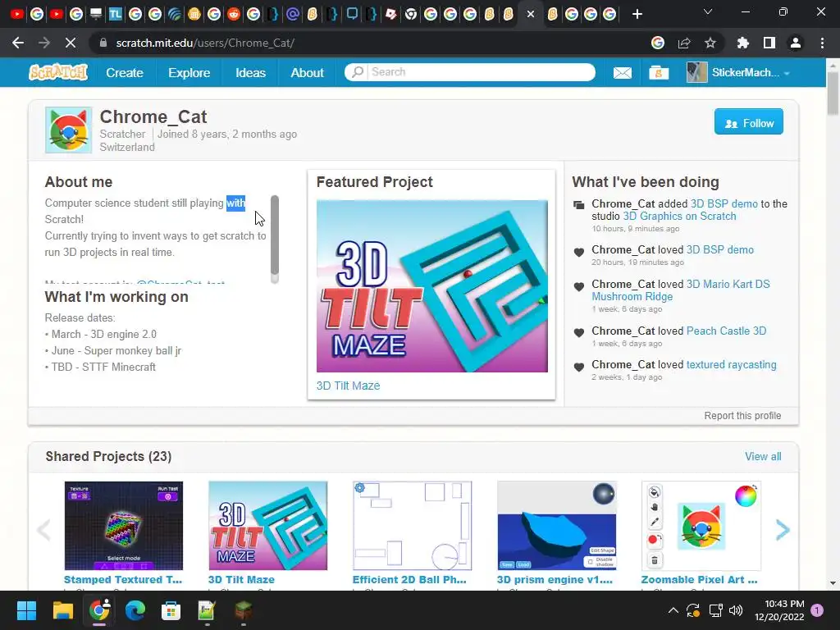840x630 pixels.
Task: Go back with browser back arrow
Action: 18,43
